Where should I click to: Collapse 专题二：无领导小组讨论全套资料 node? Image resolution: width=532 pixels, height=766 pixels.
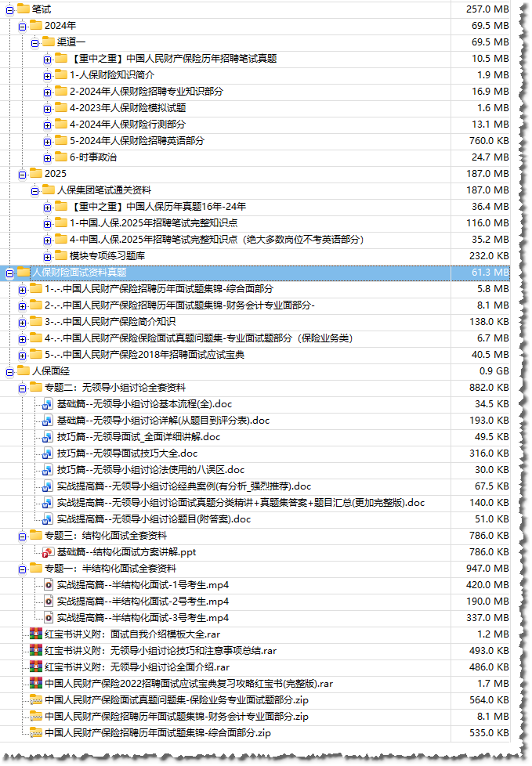pyautogui.click(x=22, y=388)
